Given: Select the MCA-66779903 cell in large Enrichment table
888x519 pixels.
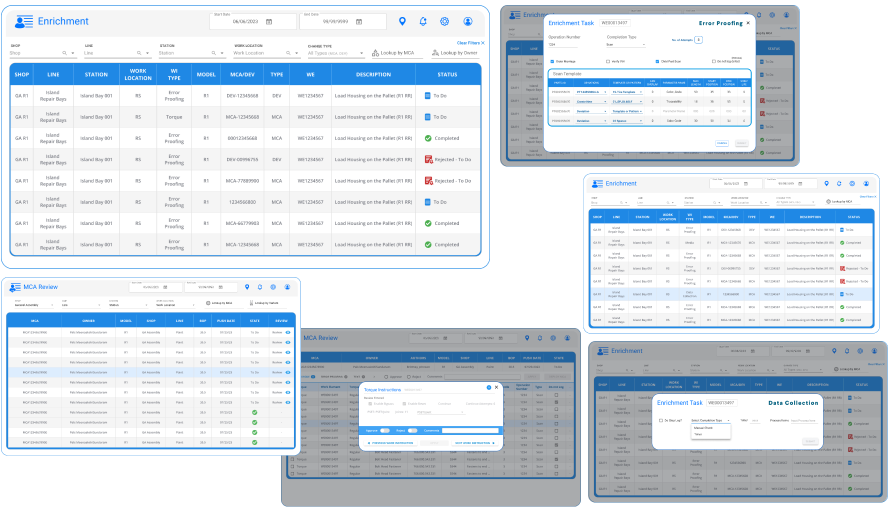Looking at the screenshot, I should pos(242,223).
